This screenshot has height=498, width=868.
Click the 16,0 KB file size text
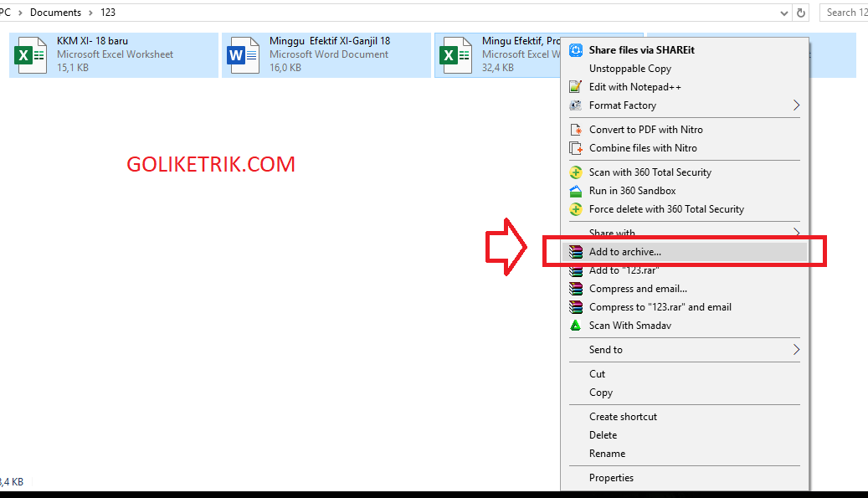coord(285,68)
